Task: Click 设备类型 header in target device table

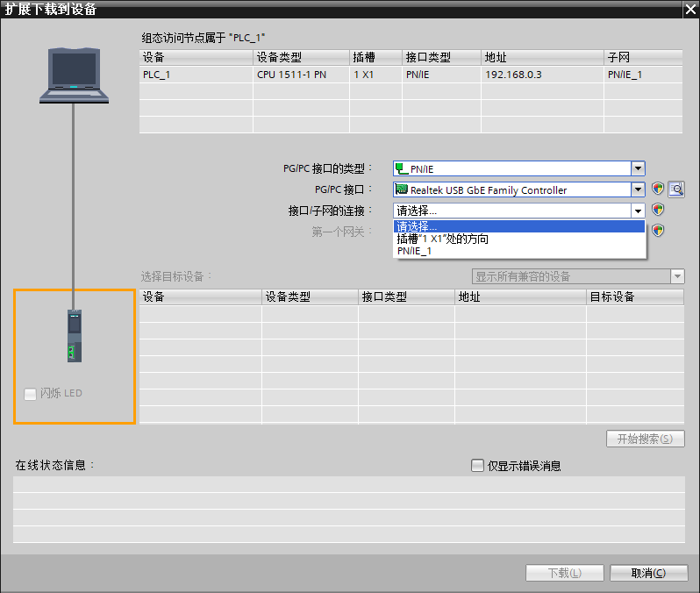Action: coord(311,297)
